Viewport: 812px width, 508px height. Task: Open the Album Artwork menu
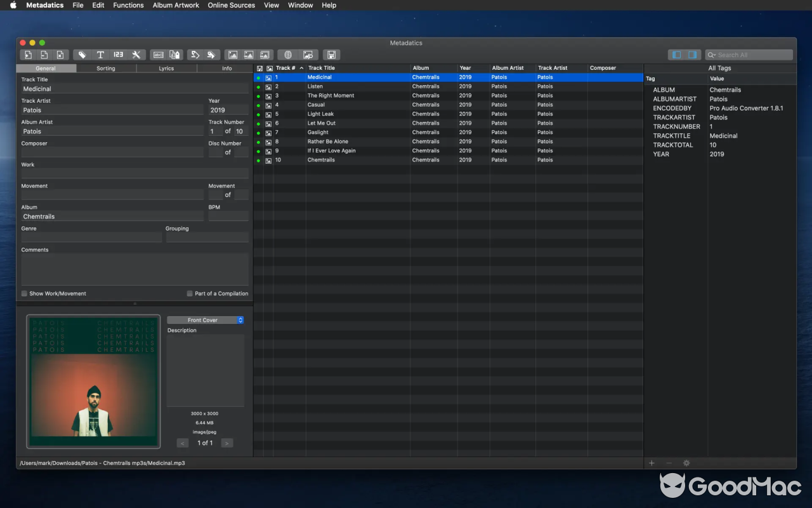click(176, 5)
